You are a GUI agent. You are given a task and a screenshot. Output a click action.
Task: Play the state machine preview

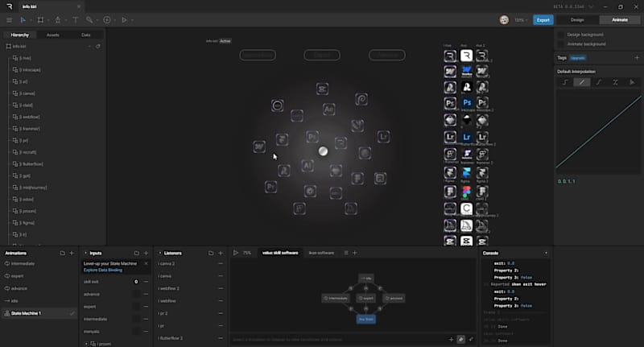click(x=236, y=253)
